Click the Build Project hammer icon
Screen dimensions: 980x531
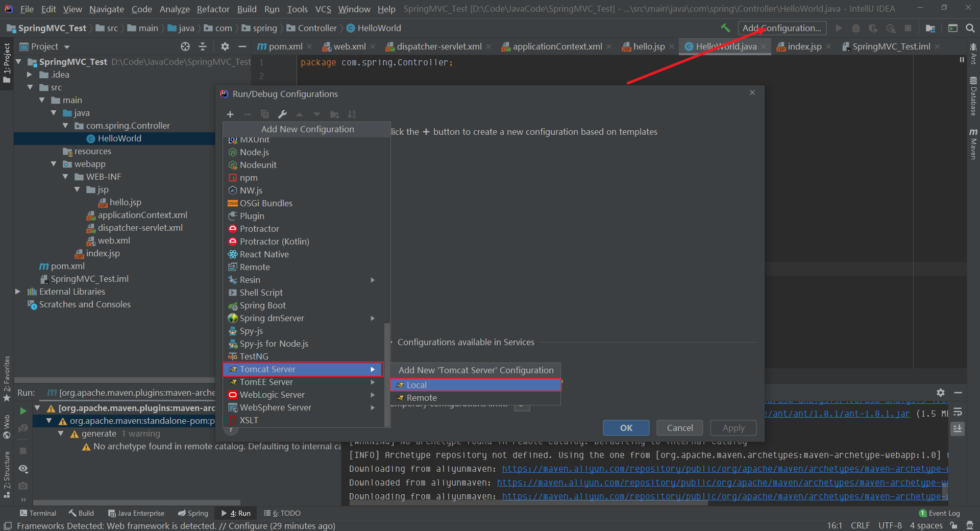(725, 28)
